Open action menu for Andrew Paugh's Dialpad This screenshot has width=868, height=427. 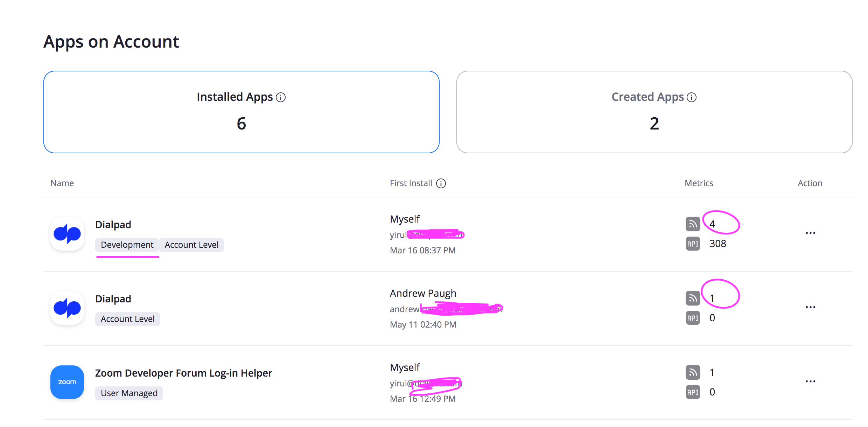click(x=810, y=307)
